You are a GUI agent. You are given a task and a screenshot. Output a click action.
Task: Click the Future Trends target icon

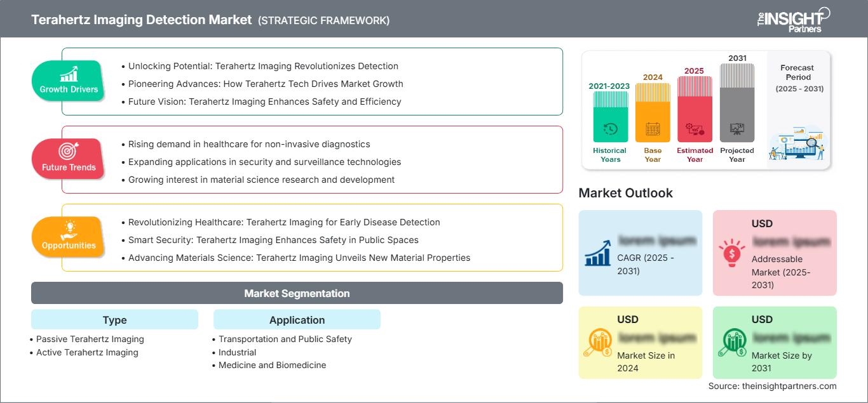click(x=69, y=151)
